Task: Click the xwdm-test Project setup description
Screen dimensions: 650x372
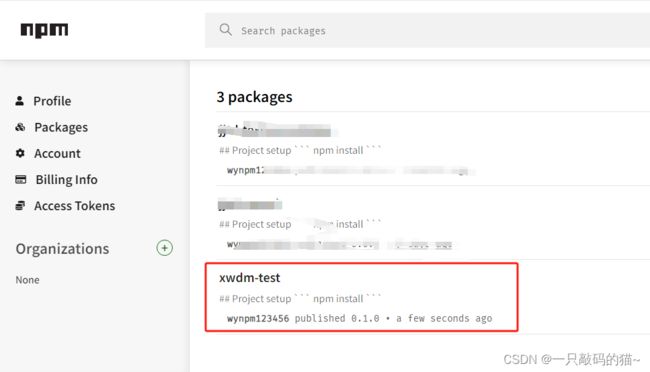Action: pyautogui.click(x=300, y=298)
